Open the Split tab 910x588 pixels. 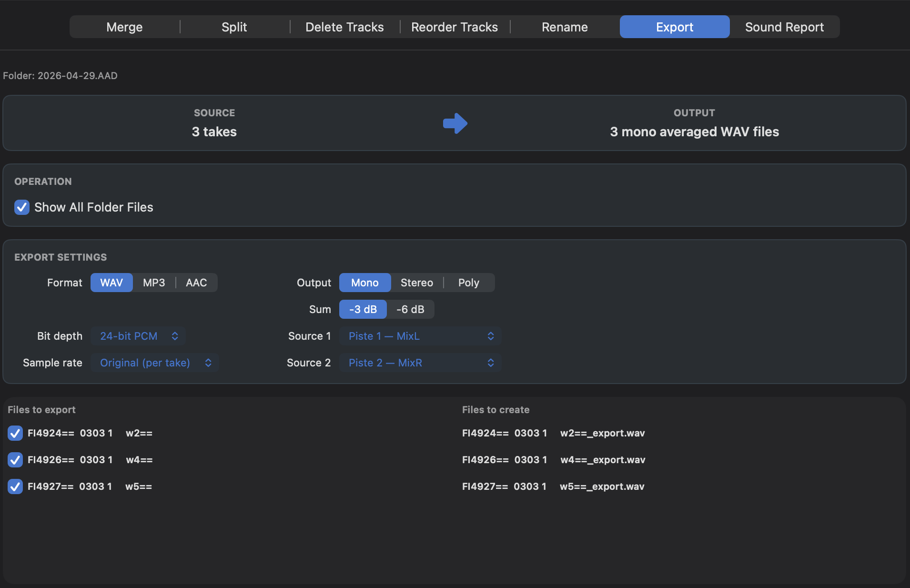tap(234, 27)
